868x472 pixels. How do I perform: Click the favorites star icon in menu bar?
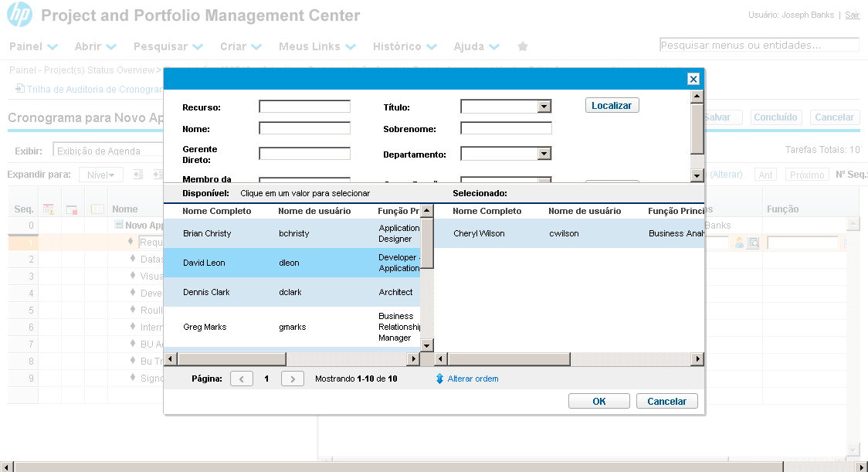click(x=523, y=46)
